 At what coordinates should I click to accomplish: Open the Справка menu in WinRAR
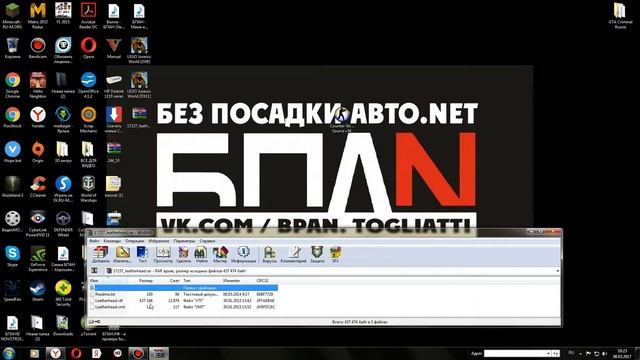[207, 241]
